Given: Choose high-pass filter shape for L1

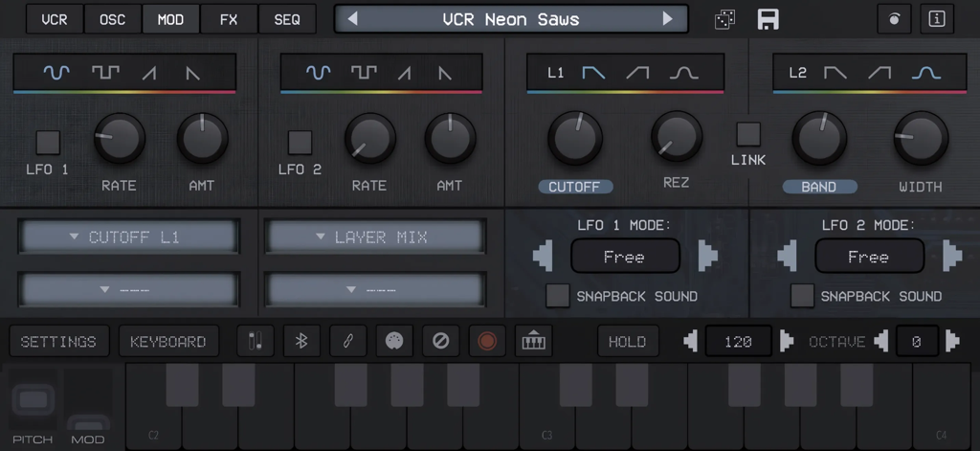Looking at the screenshot, I should pos(637,73).
